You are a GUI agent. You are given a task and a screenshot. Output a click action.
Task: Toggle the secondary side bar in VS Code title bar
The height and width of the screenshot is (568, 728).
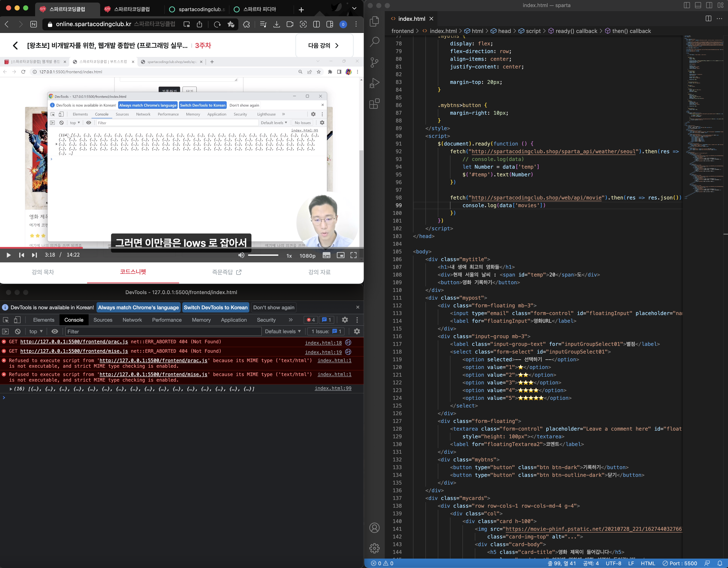[709, 5]
